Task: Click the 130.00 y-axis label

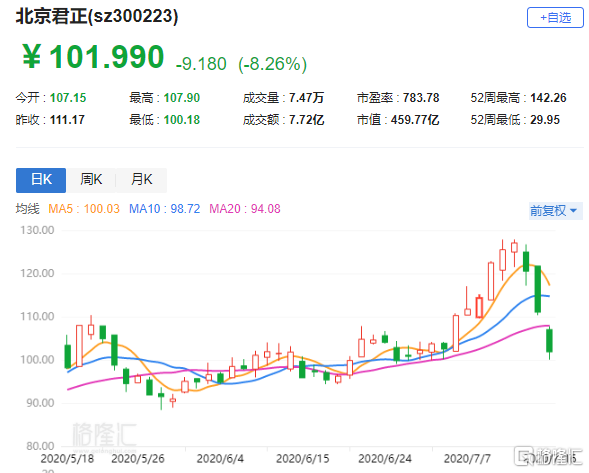Action: point(37,230)
